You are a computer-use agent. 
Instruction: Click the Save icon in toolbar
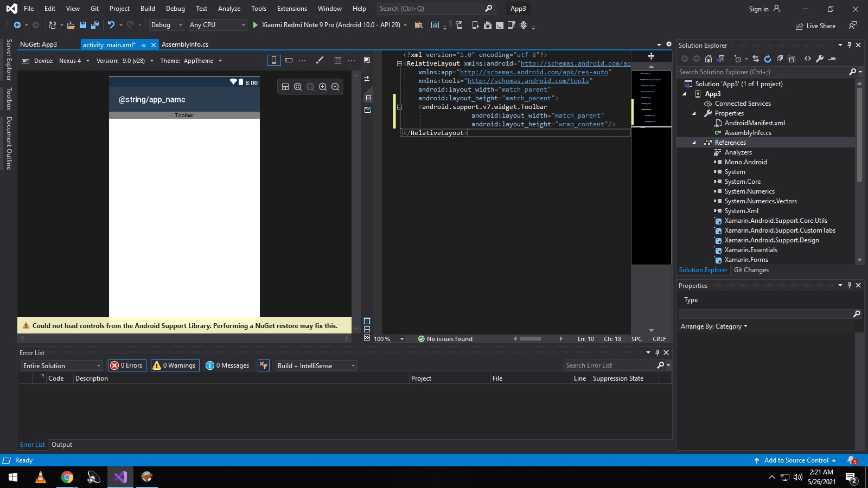coord(83,25)
